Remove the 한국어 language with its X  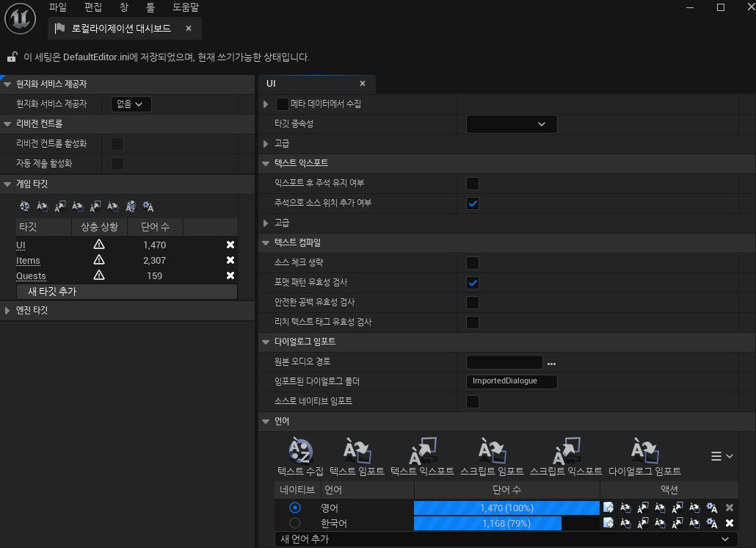click(x=730, y=523)
